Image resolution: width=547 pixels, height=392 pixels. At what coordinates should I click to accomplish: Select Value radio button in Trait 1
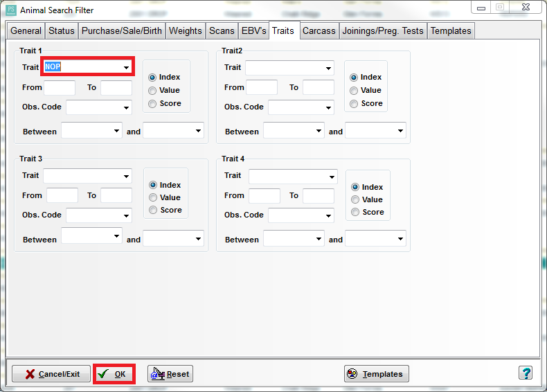[x=152, y=90]
